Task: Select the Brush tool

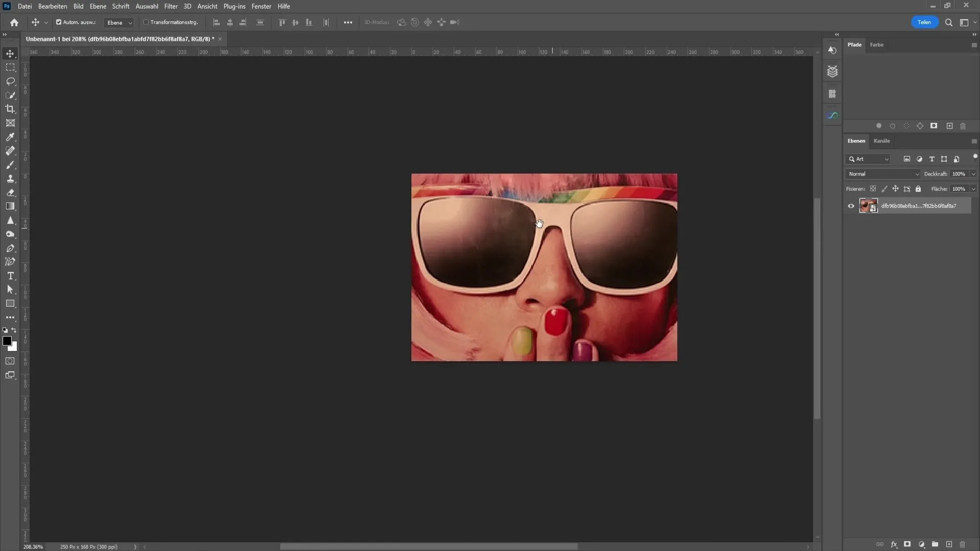Action: click(x=10, y=165)
